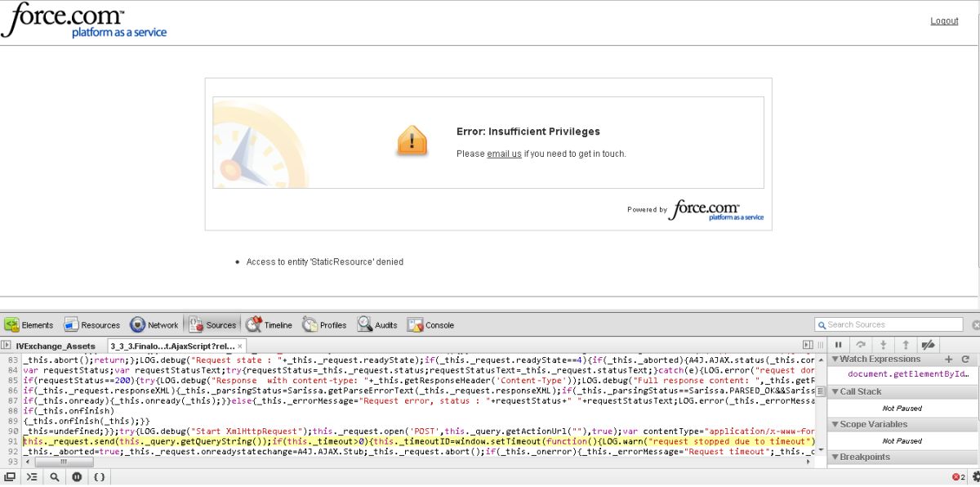
Task: Click the Elements panel icon
Action: [x=12, y=325]
